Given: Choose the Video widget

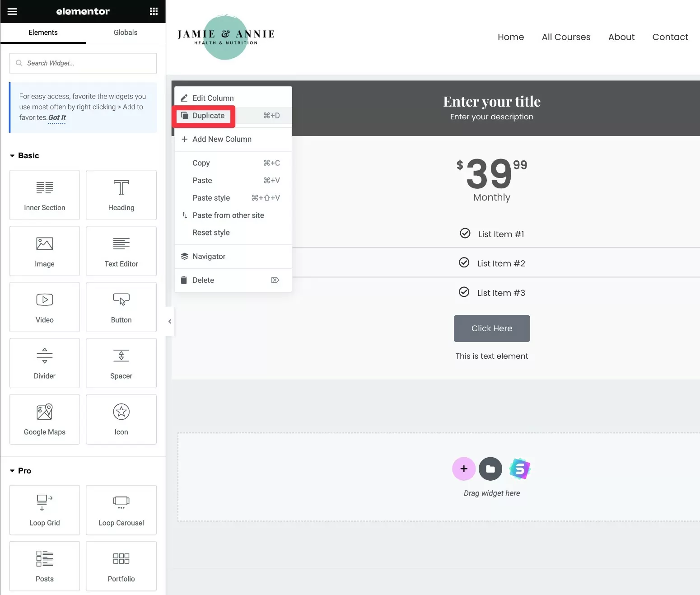Looking at the screenshot, I should pos(45,307).
